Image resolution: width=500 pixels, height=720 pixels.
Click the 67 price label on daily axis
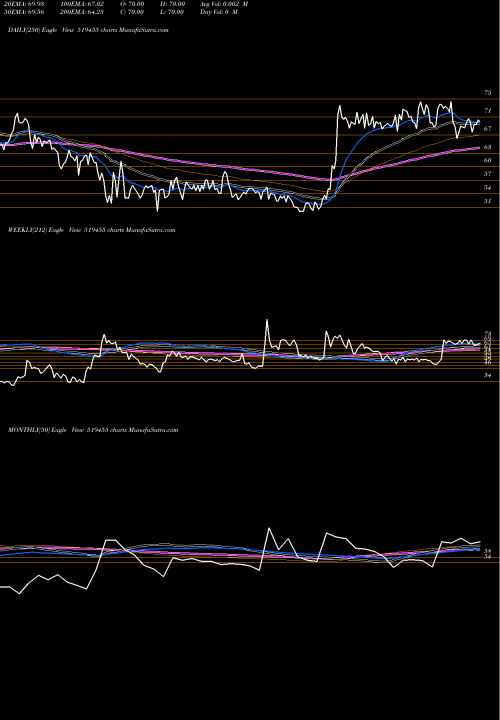tap(488, 129)
